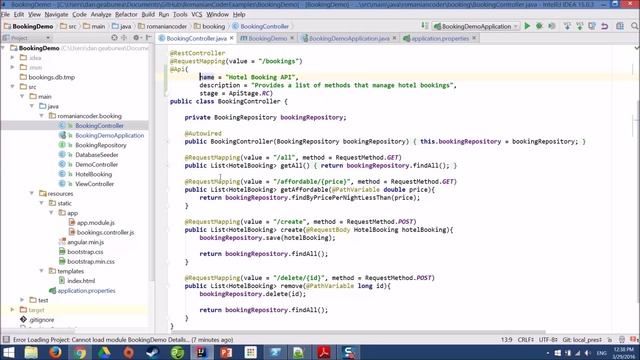
Task: Open the Analyze menu
Action: pyautogui.click(x=101, y=14)
